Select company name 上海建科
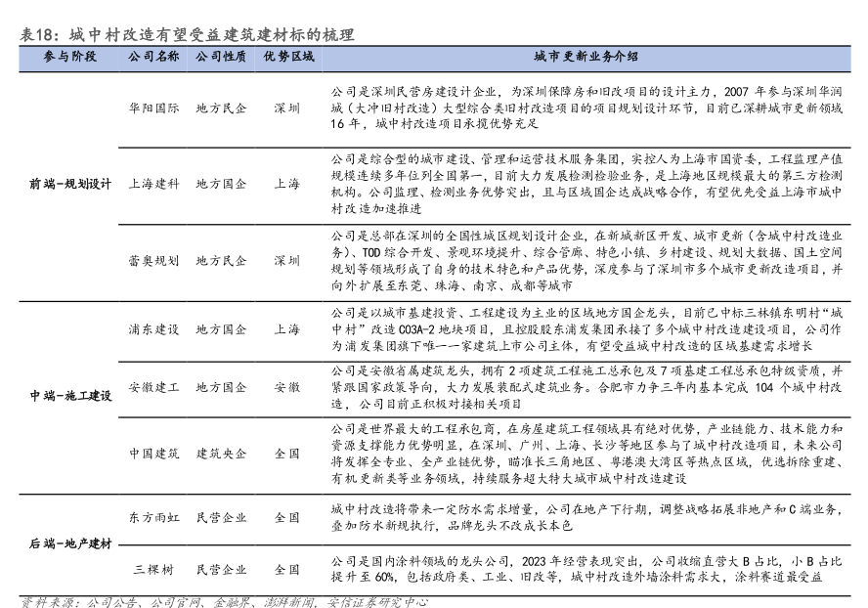This screenshot has width=868, height=608. click(153, 184)
